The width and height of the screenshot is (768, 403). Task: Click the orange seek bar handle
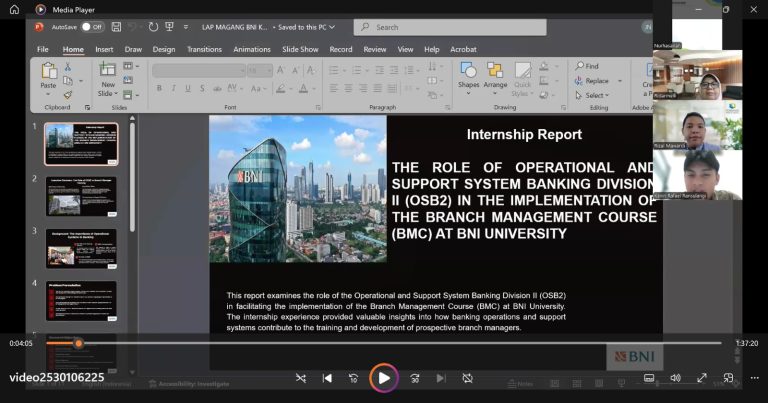78,343
